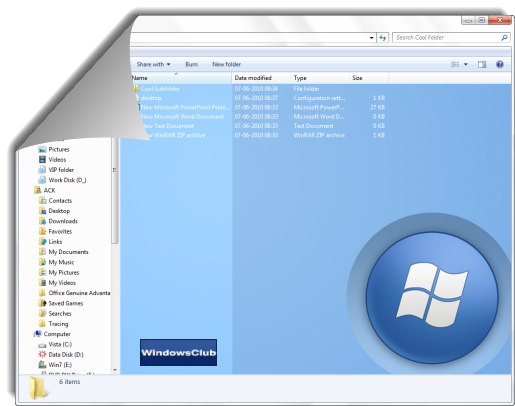The height and width of the screenshot is (406, 515).
Task: Select the WinRAR ZIP archive file
Action: pos(176,135)
